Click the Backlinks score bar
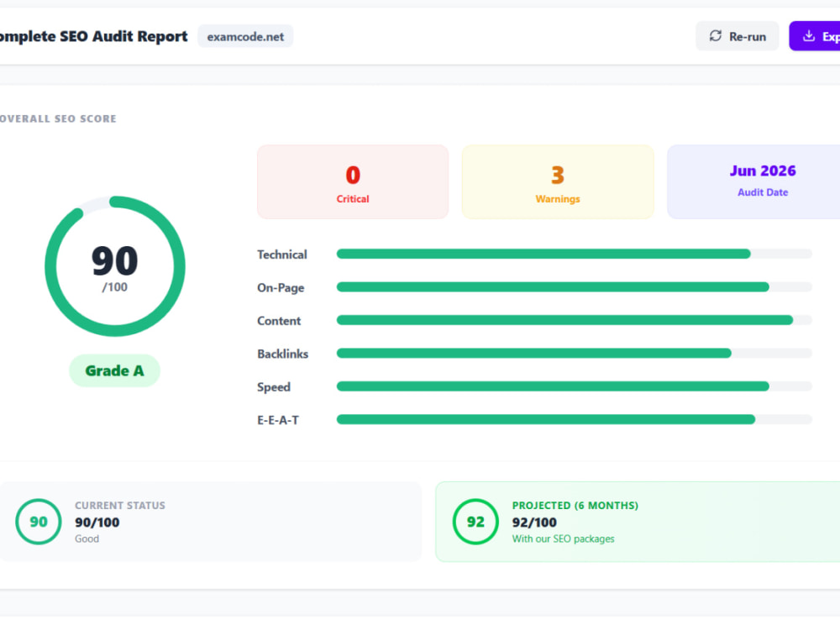840x630 pixels. tap(575, 353)
